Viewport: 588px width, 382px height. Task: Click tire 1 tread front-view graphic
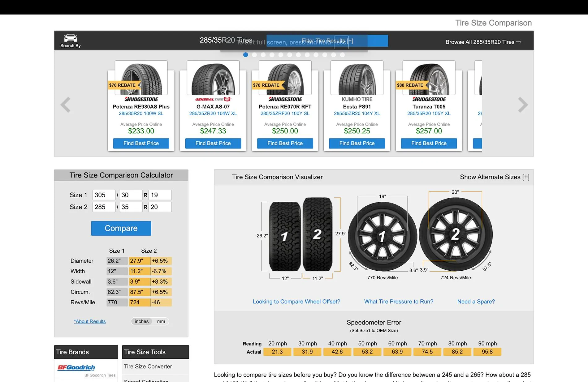click(285, 237)
